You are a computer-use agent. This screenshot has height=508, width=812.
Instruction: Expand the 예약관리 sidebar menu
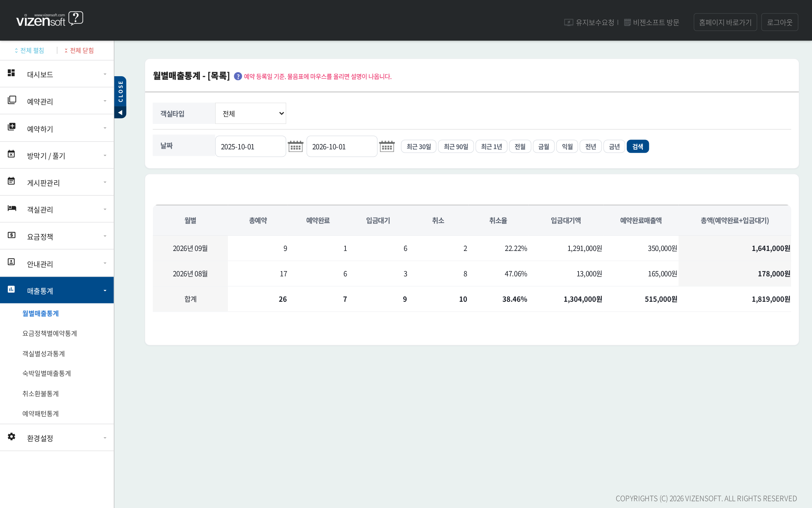(x=57, y=101)
